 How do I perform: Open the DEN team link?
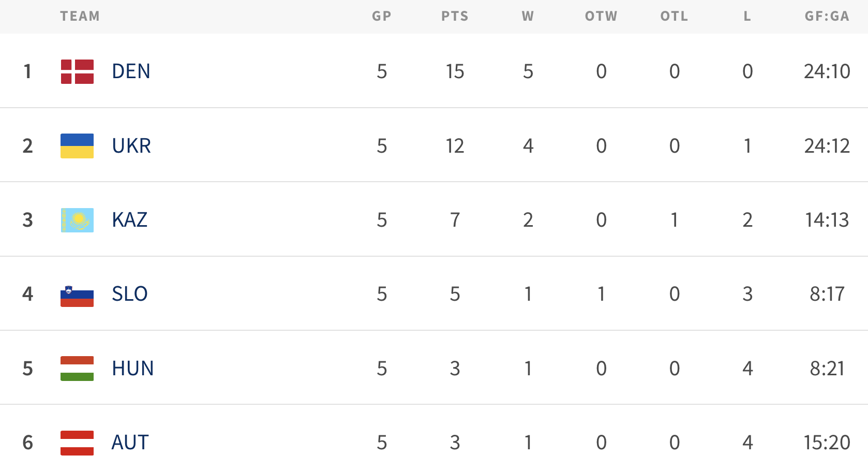point(131,71)
